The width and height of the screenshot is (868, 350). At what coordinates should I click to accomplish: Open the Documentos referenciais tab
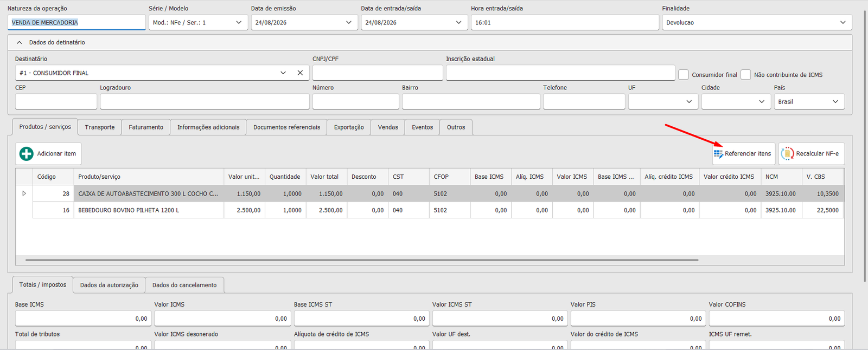[x=287, y=127]
